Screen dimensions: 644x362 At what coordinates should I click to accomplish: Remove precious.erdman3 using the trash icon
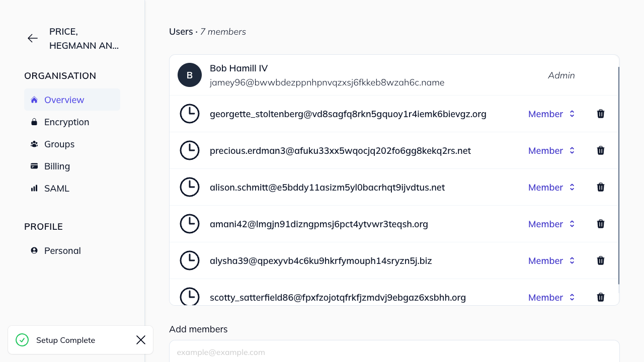tap(600, 151)
